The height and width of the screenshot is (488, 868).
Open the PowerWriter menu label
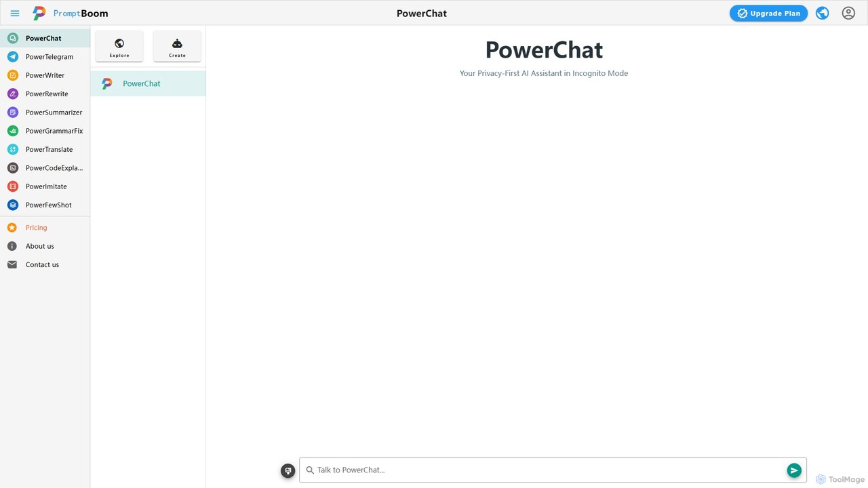click(45, 75)
